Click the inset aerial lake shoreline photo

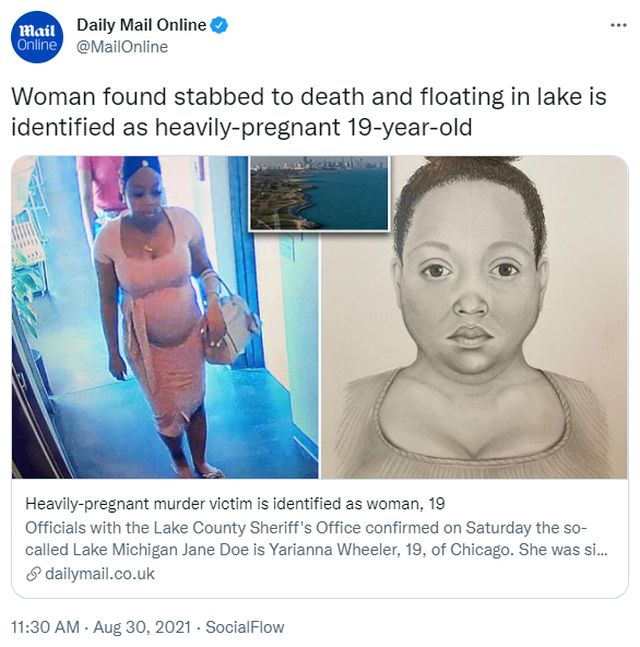click(x=319, y=193)
